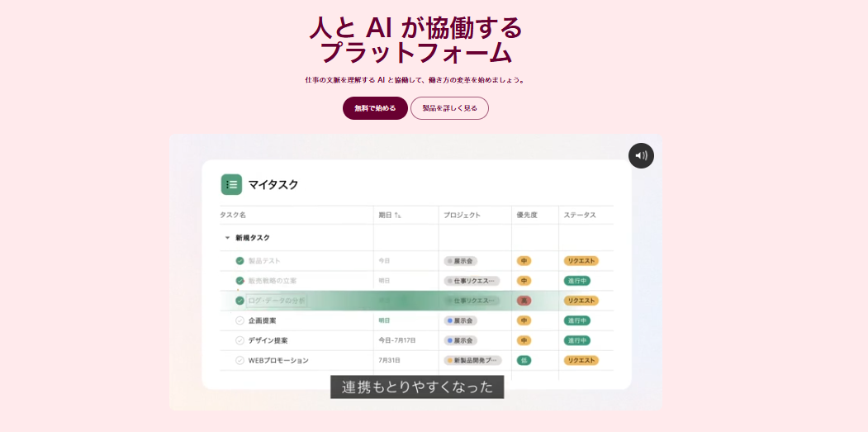Click the green マイタスク list icon
The image size is (868, 432).
[231, 184]
